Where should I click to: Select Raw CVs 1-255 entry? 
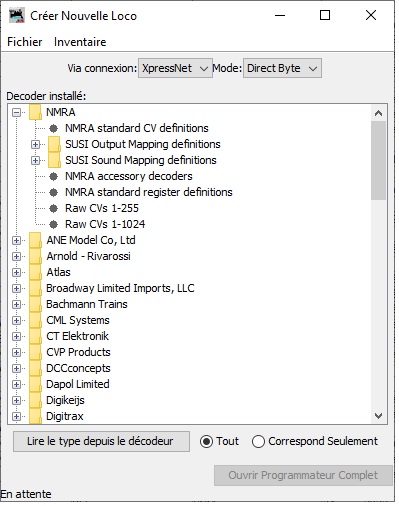click(x=102, y=208)
